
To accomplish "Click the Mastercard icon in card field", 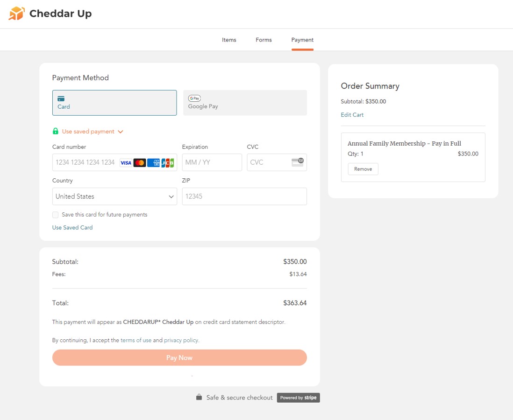I will 140,163.
